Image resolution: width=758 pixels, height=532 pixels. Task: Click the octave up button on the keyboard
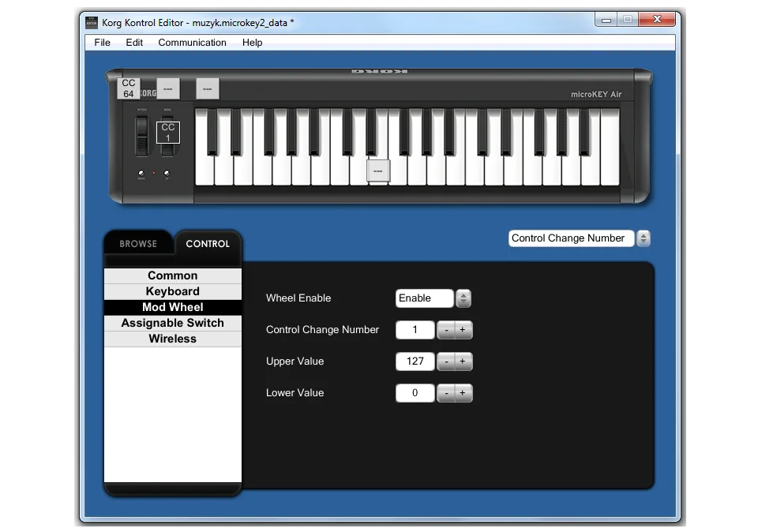(167, 173)
